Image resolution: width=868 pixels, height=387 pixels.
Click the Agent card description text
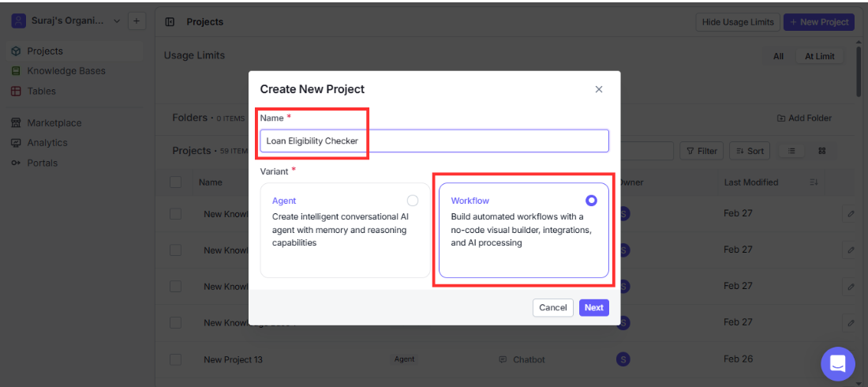[340, 230]
